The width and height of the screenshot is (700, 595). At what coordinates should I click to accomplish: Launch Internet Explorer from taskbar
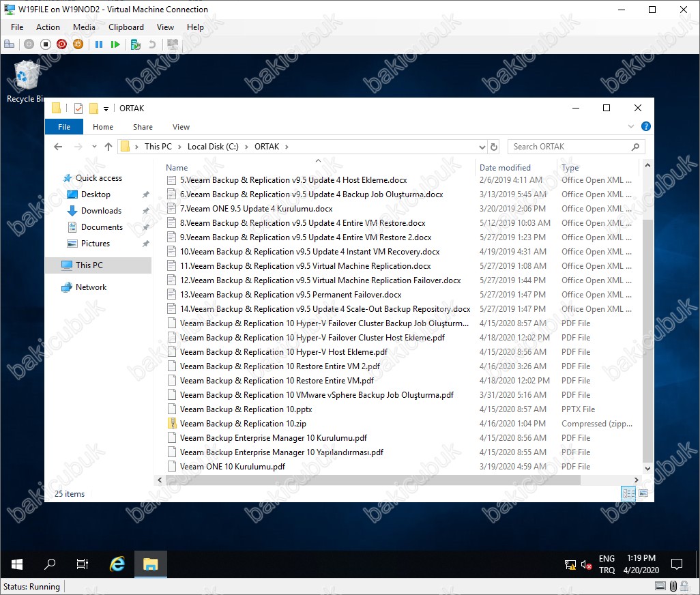[117, 564]
